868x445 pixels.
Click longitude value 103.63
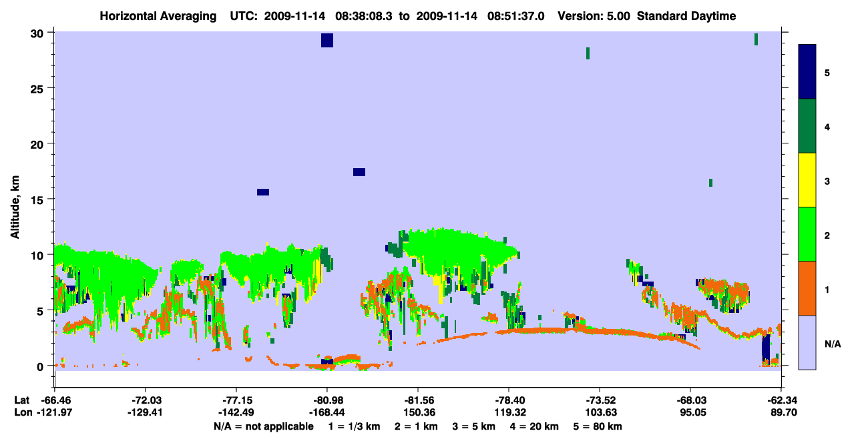(600, 413)
